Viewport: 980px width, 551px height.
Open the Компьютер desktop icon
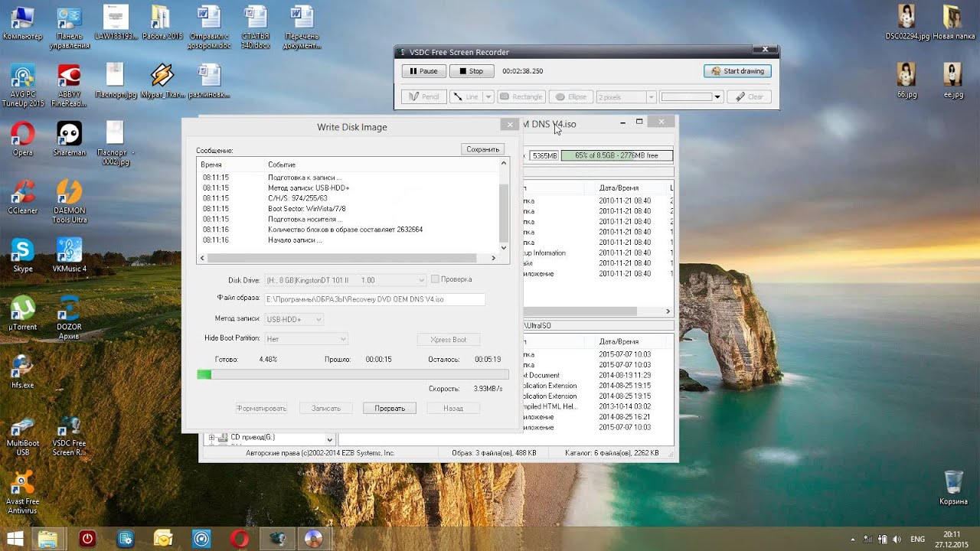click(x=22, y=23)
